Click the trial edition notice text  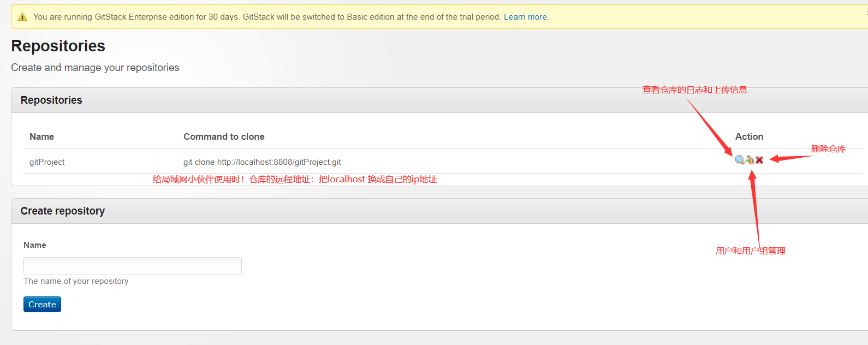(x=267, y=17)
